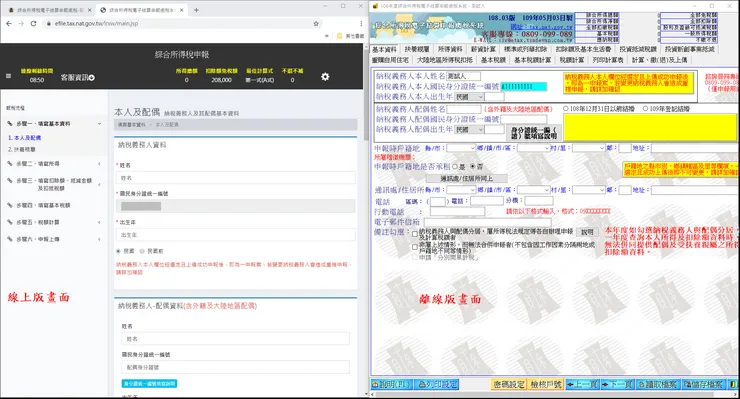Select the 民國 radio in web form
The image size is (740, 399).
click(x=118, y=251)
